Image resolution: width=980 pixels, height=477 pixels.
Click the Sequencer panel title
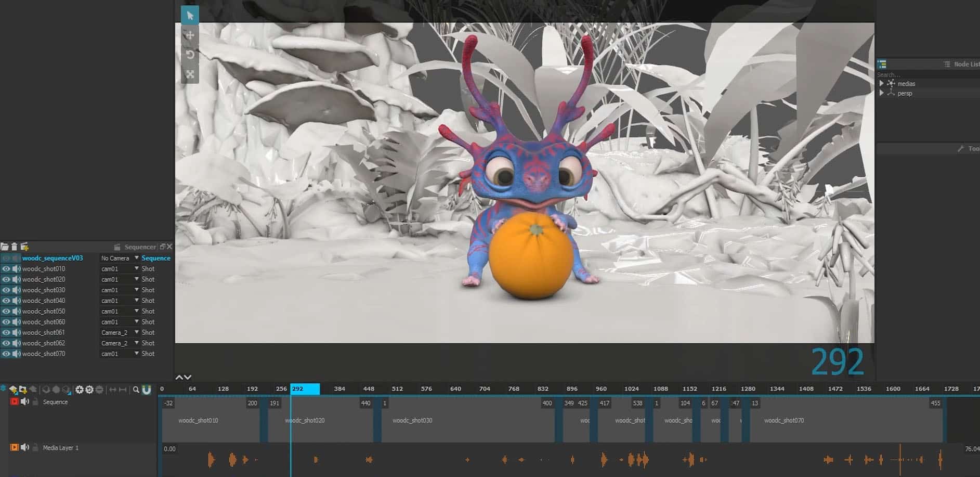coord(140,247)
